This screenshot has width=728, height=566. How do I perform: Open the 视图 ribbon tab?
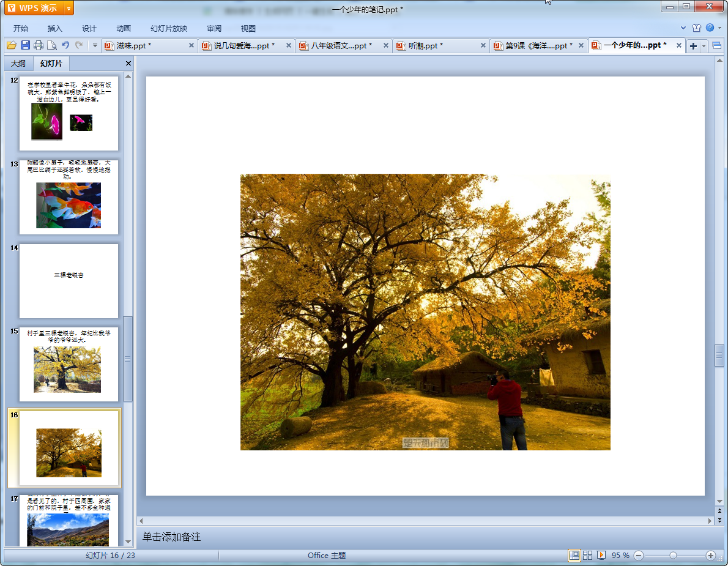click(x=248, y=28)
